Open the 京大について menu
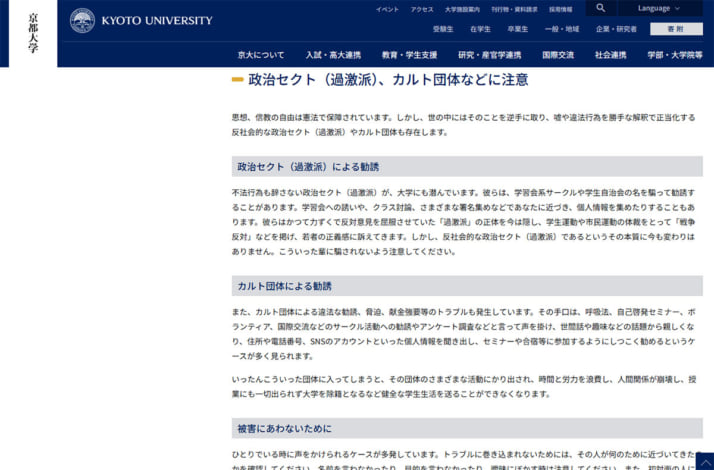This screenshot has height=470, width=714. [260, 55]
